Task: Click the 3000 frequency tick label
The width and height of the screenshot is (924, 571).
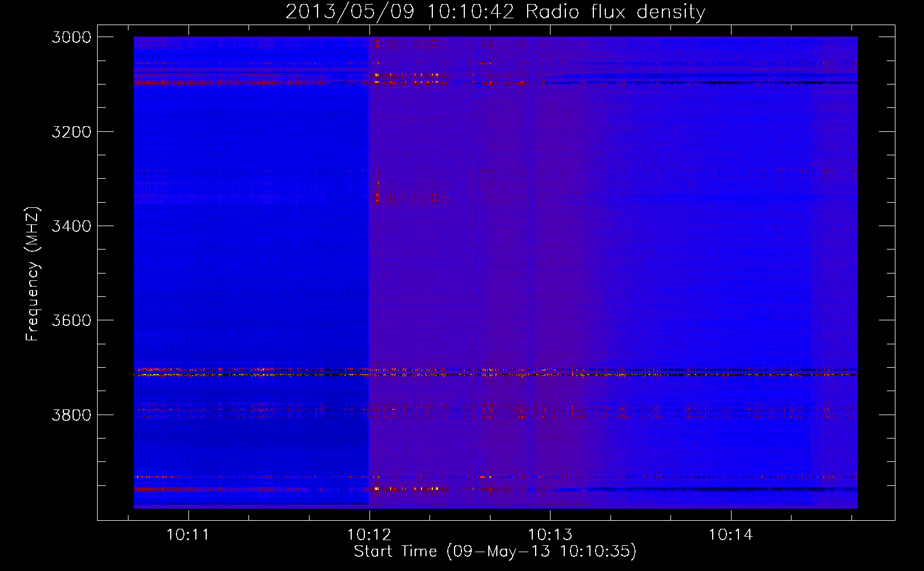Action: click(x=71, y=37)
